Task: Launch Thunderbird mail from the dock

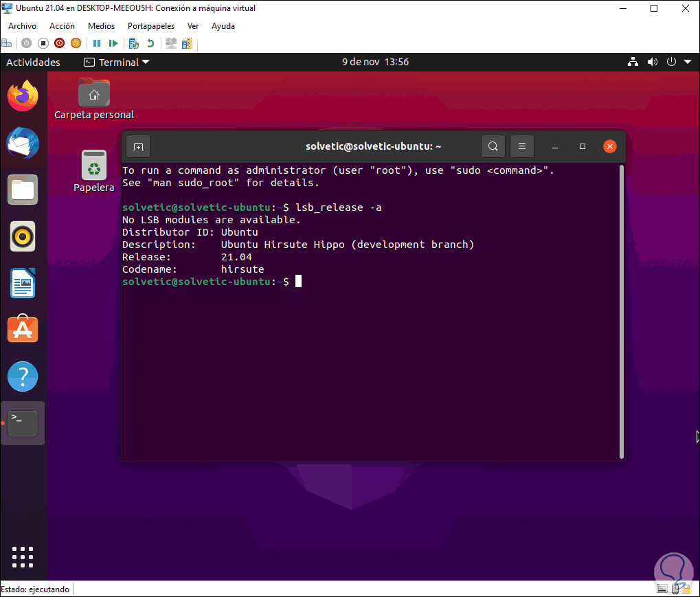Action: click(x=23, y=143)
